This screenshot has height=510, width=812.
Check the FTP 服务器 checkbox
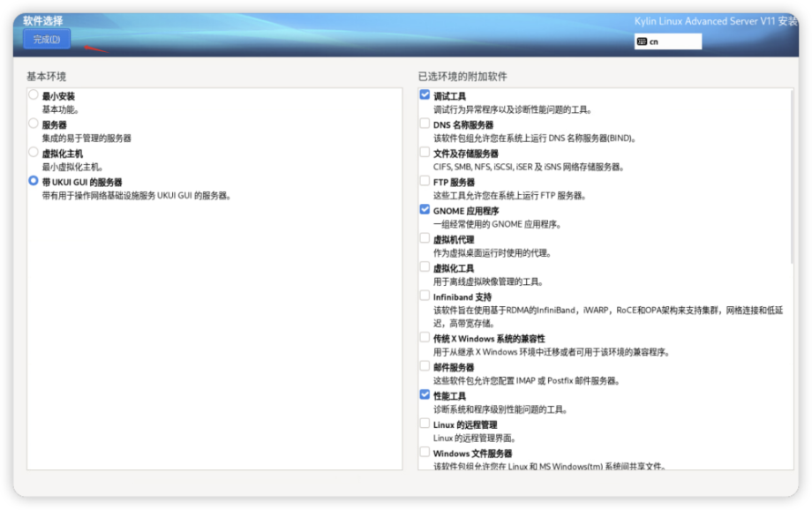[x=425, y=181]
